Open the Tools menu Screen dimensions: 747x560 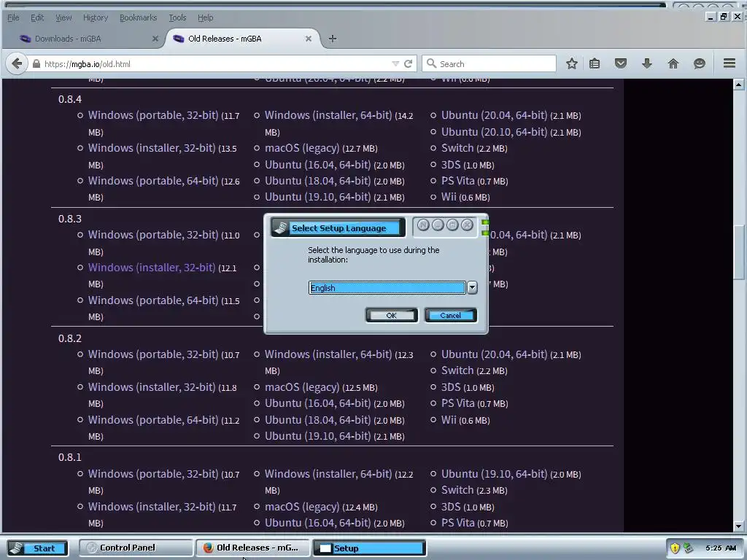pyautogui.click(x=177, y=17)
